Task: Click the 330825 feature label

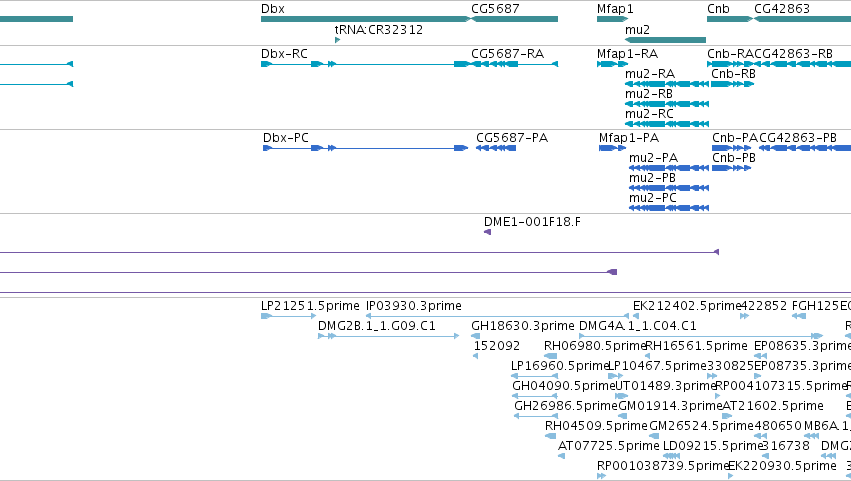Action: pyautogui.click(x=731, y=366)
